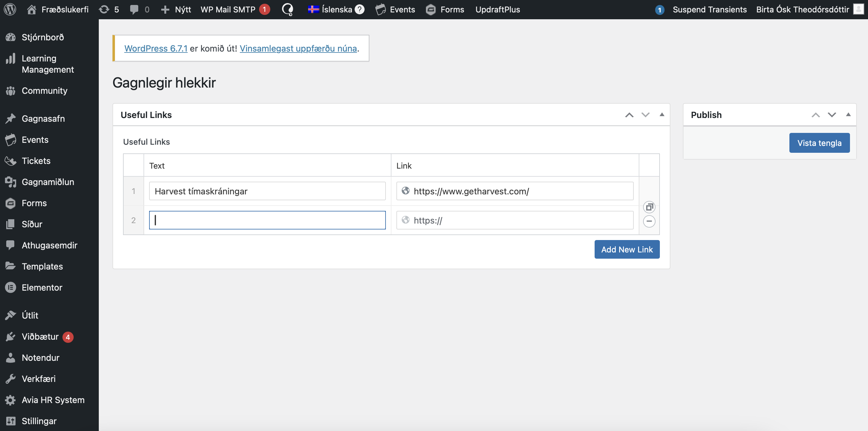The height and width of the screenshot is (431, 868).
Task: Open Learning Management sidebar menu
Action: 48,64
